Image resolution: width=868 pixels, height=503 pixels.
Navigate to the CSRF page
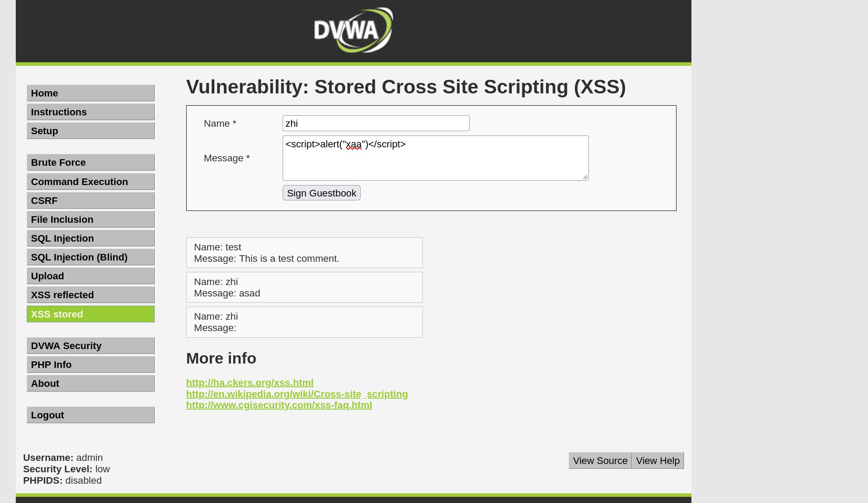90,201
